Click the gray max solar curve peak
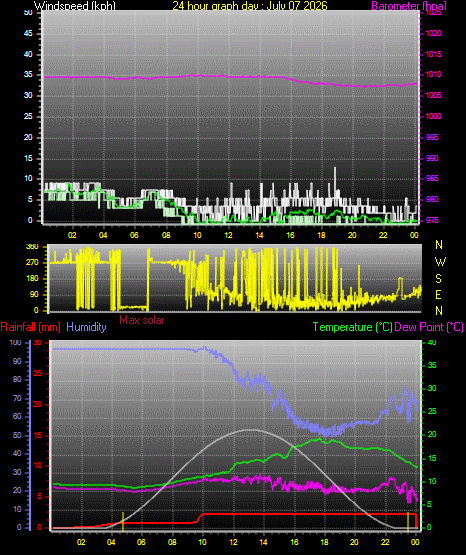Viewport: 466px width, 555px height. (x=250, y=430)
